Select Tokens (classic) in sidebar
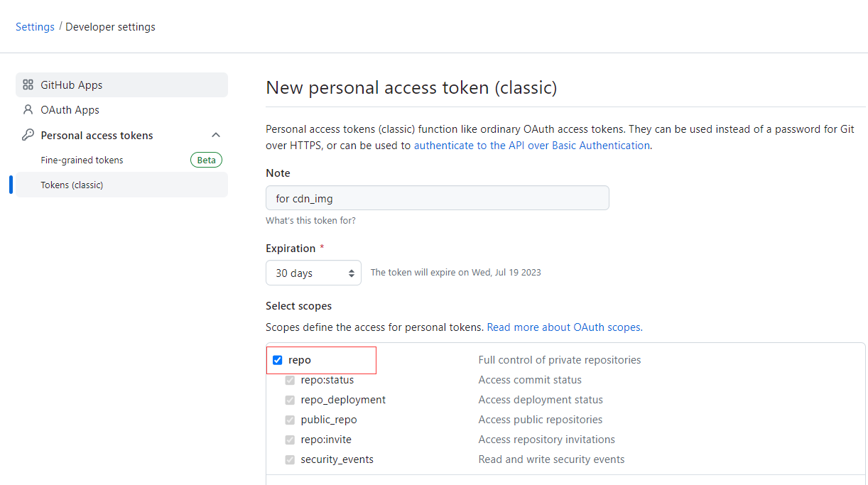 [x=72, y=185]
